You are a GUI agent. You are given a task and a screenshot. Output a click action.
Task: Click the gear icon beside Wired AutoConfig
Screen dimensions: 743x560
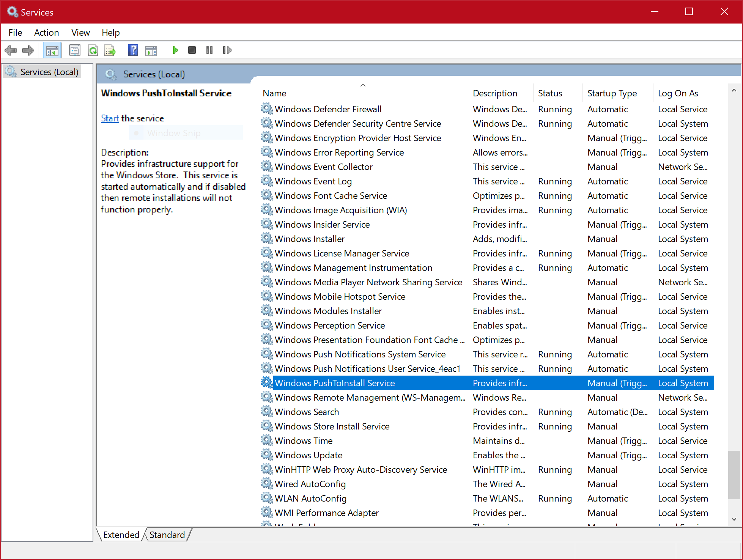267,484
